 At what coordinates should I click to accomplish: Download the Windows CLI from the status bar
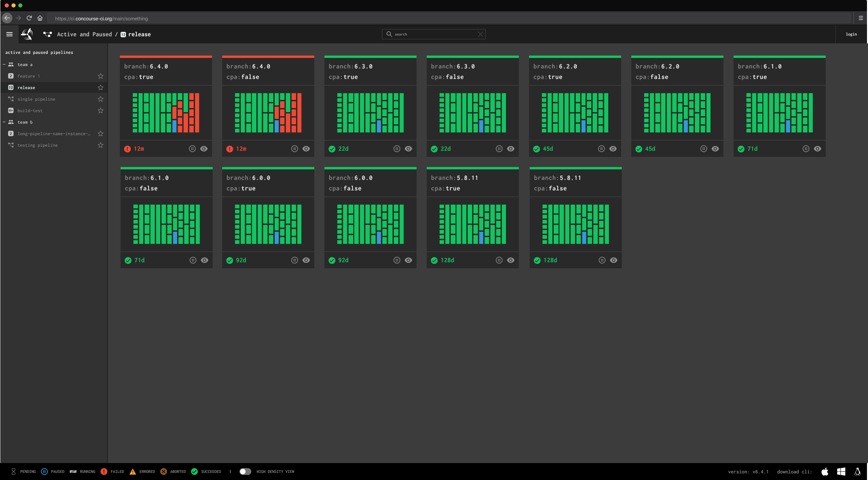(841, 471)
